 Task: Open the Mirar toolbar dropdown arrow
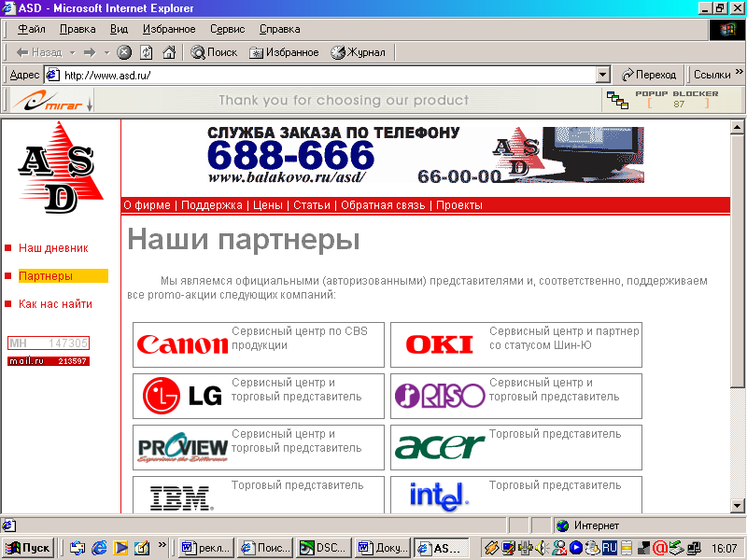(x=90, y=105)
